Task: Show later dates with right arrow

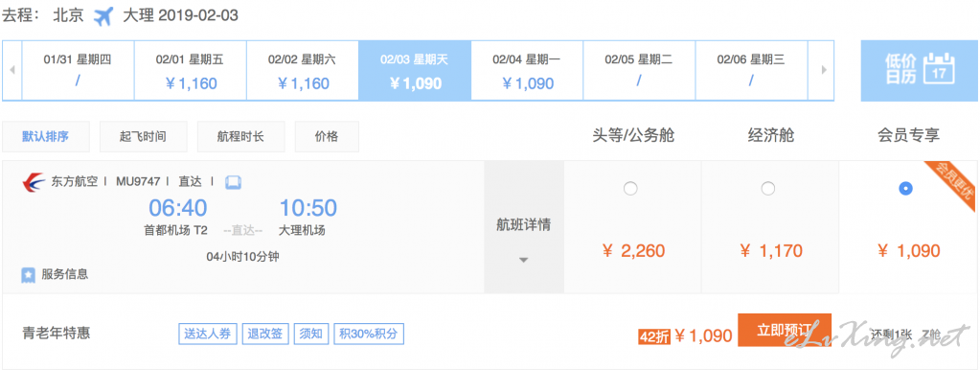Action: (x=824, y=70)
